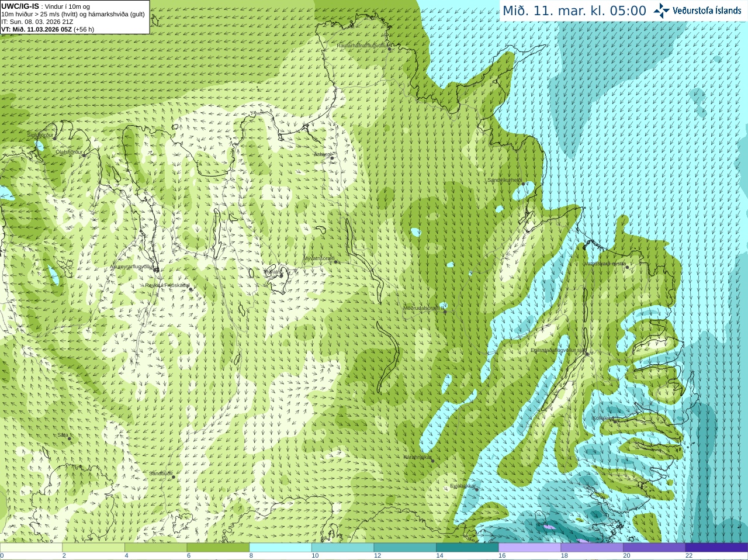Click the legend value '22'
748x560 pixels.
point(689,556)
